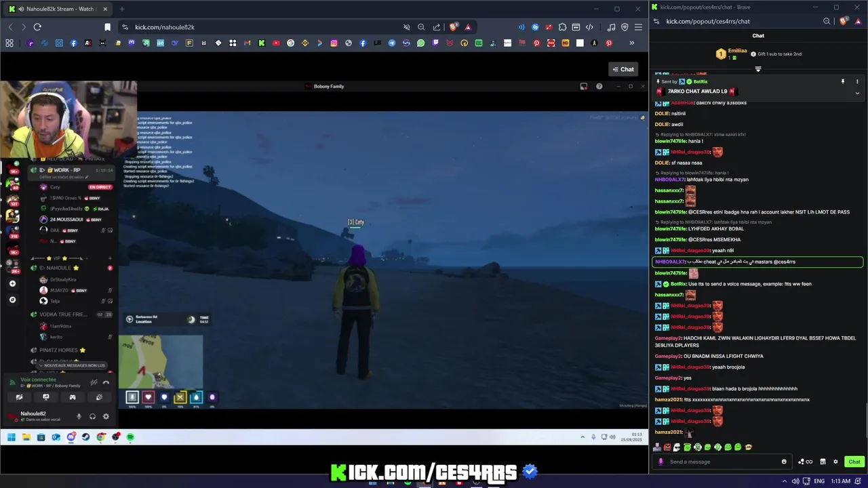Screen dimensions: 868x488
Task: Click the highlighted NHBO9ALX7 cheat message
Action: [757, 262]
